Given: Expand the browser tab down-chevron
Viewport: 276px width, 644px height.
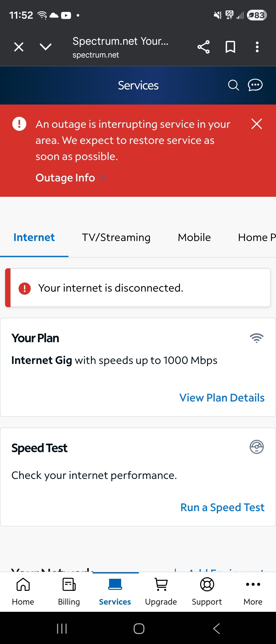Looking at the screenshot, I should pos(46,47).
